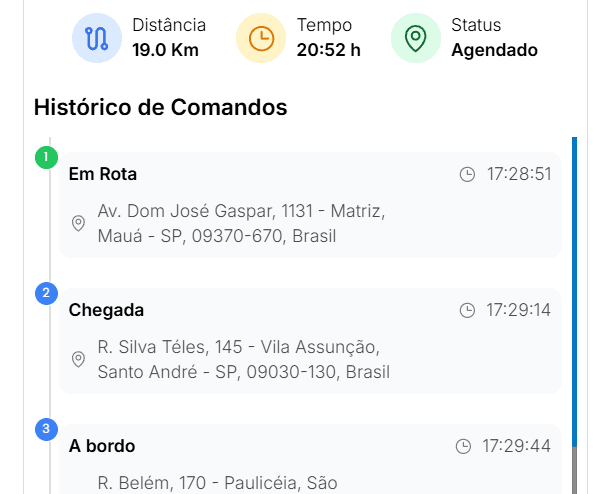
Task: Click the clock icon beside 17:29:14
Action: point(467,311)
